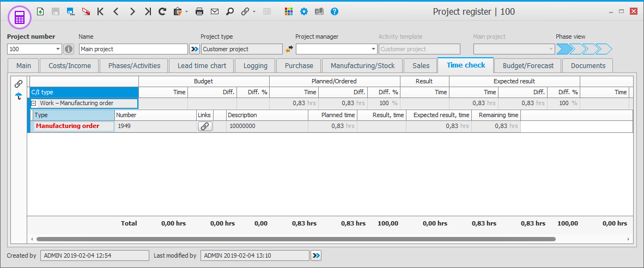The image size is (644, 268).
Task: Refresh the project register
Action: pyautogui.click(x=162, y=12)
